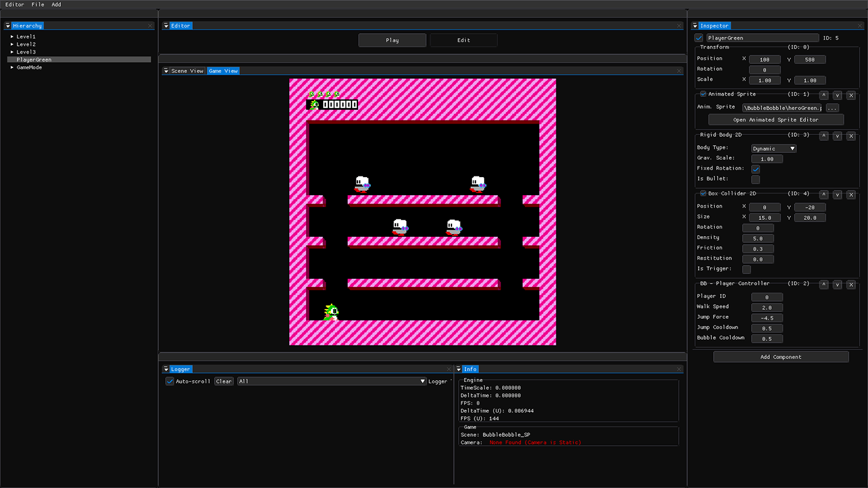Image resolution: width=868 pixels, height=488 pixels.
Task: Collapse the Hierarchy panel via its triangle
Action: pyautogui.click(x=8, y=26)
